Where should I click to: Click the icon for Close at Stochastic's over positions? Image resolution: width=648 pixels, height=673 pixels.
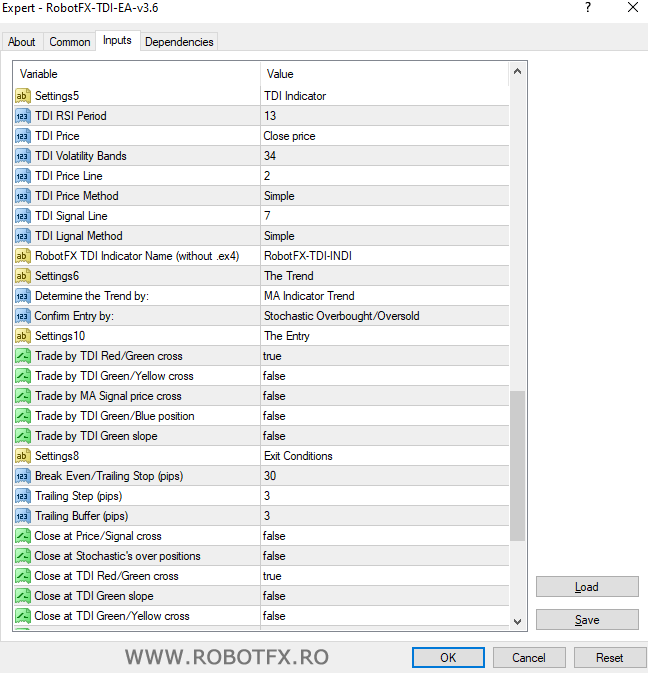tap(23, 557)
